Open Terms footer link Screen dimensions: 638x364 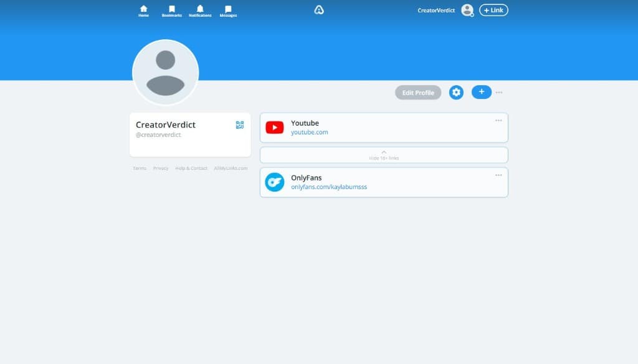(140, 168)
